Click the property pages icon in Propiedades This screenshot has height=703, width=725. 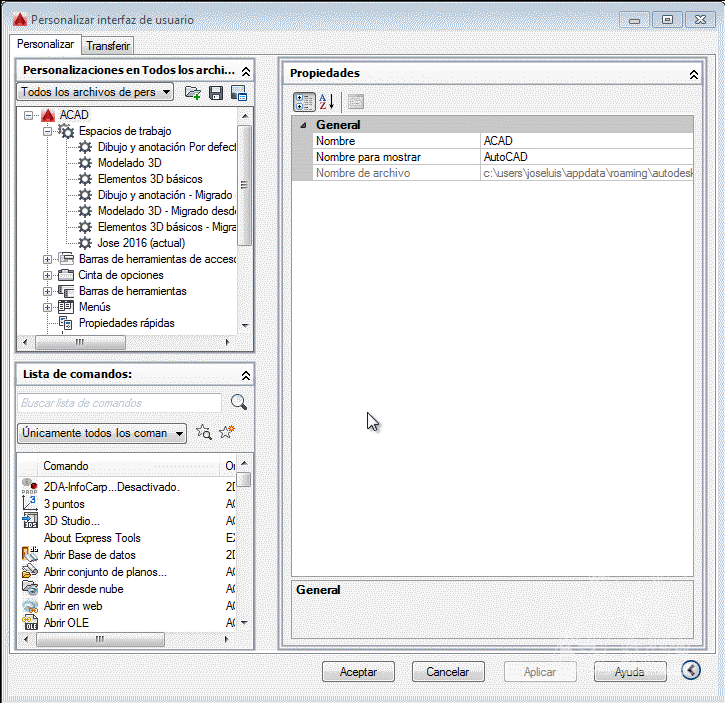click(x=356, y=102)
